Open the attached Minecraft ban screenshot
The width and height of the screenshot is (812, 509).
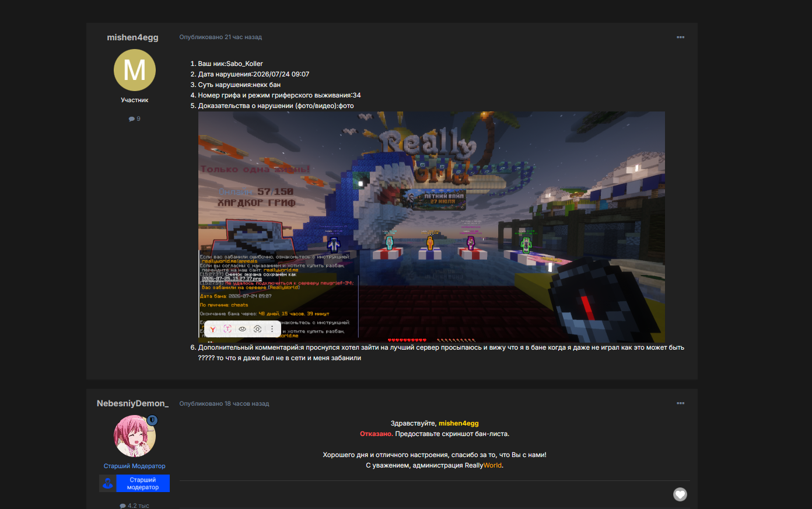[x=432, y=227]
